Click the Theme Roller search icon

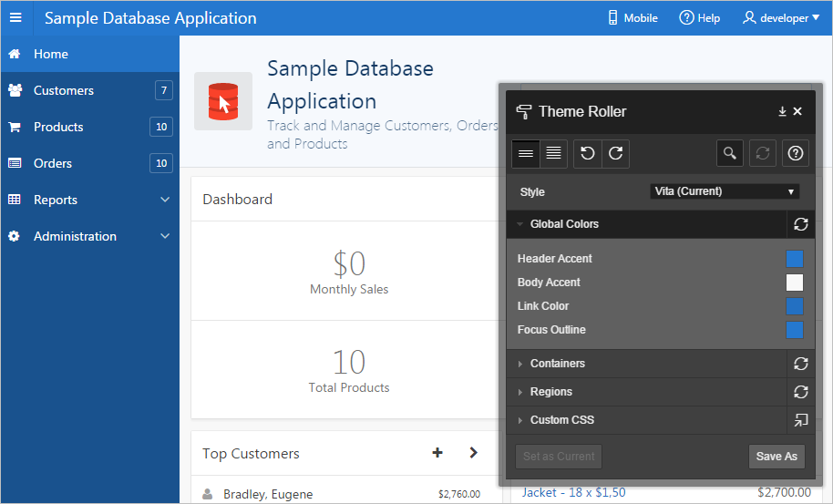729,154
